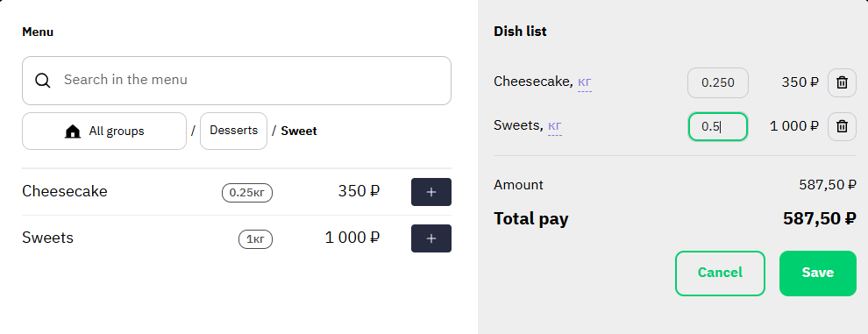This screenshot has width=868, height=334.
Task: Select the Sweets menu item name
Action: (x=47, y=238)
